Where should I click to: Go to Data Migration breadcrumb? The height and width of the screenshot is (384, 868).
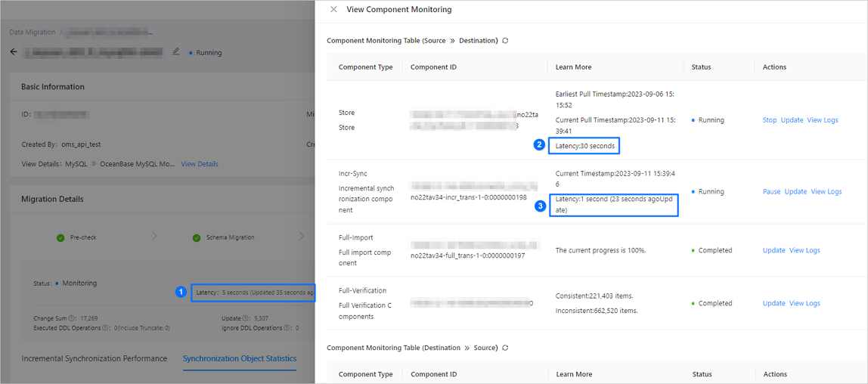coord(33,33)
